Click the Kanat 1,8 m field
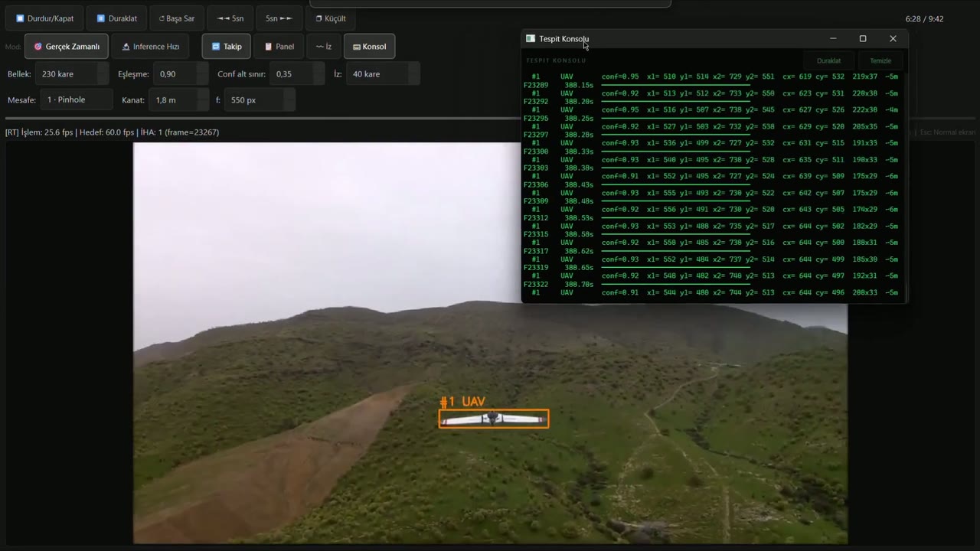 click(x=179, y=99)
